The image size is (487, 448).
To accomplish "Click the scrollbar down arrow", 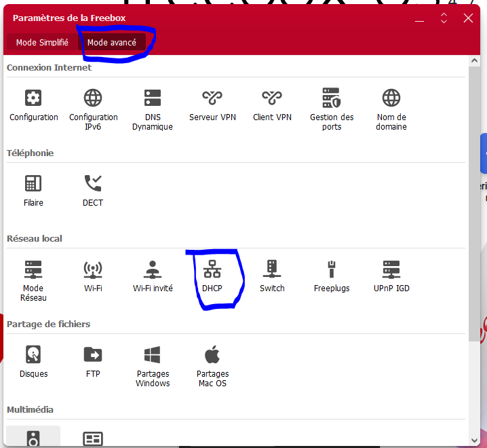I will 474,441.
